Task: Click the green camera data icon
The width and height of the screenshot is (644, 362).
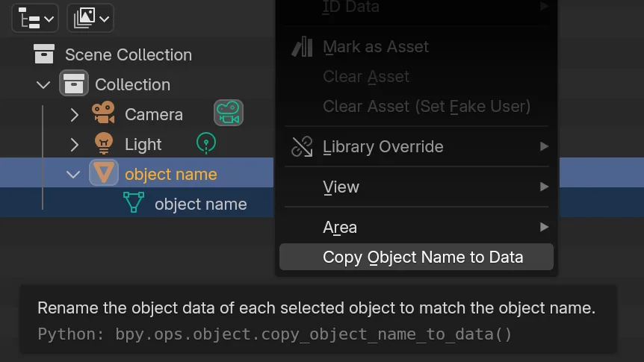Action: (229, 113)
